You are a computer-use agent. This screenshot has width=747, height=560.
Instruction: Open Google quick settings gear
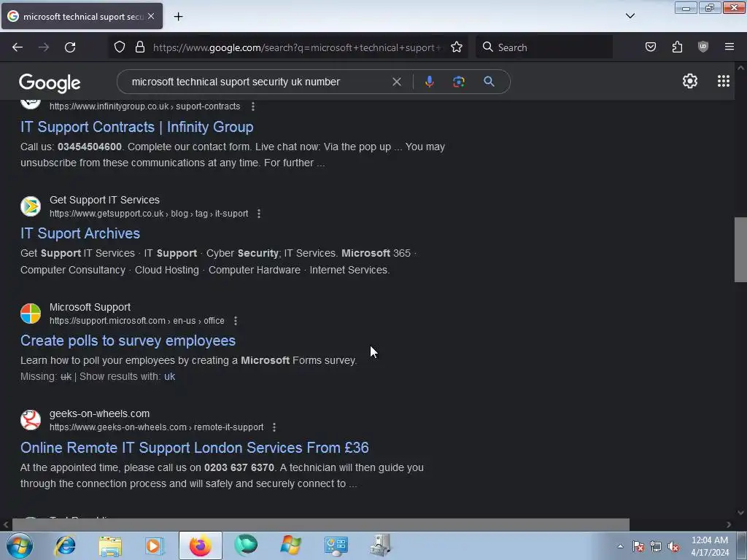[690, 81]
